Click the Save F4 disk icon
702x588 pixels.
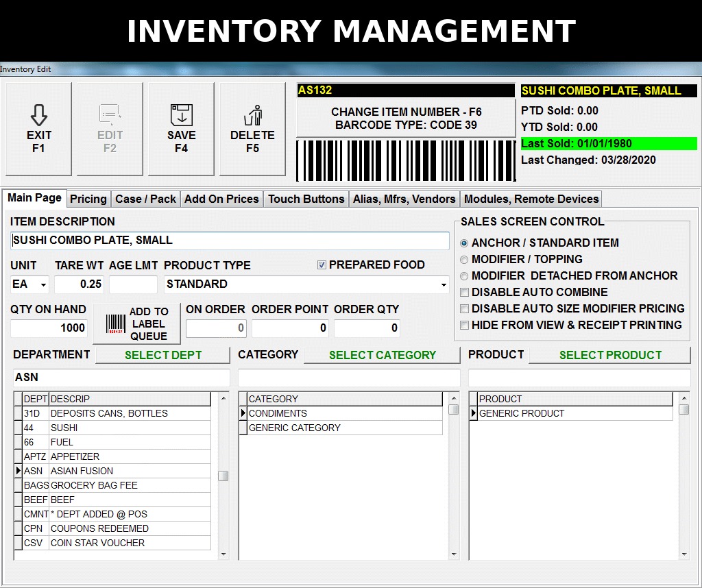pyautogui.click(x=181, y=115)
